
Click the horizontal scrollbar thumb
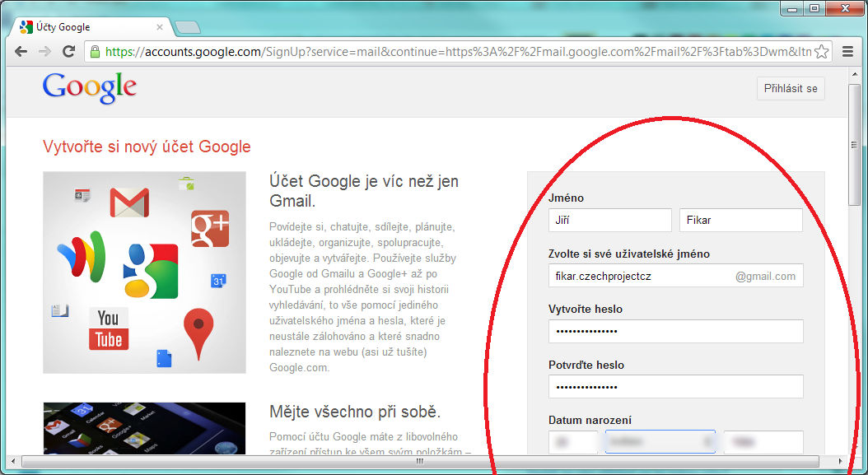coord(420,461)
